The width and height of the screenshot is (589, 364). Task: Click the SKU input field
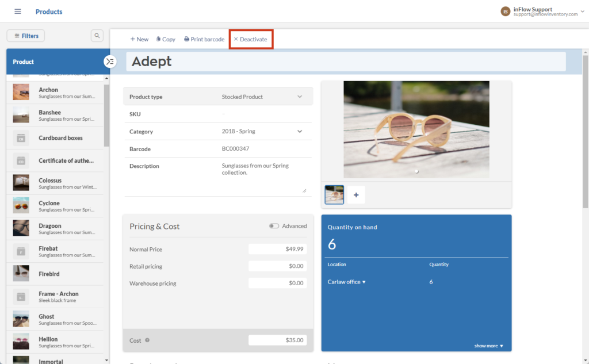coord(265,114)
